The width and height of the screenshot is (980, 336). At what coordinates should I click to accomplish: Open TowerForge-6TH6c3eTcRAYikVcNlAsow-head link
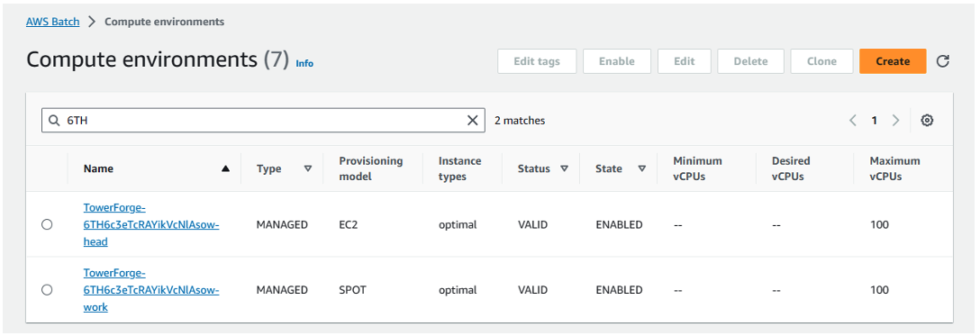pyautogui.click(x=151, y=224)
